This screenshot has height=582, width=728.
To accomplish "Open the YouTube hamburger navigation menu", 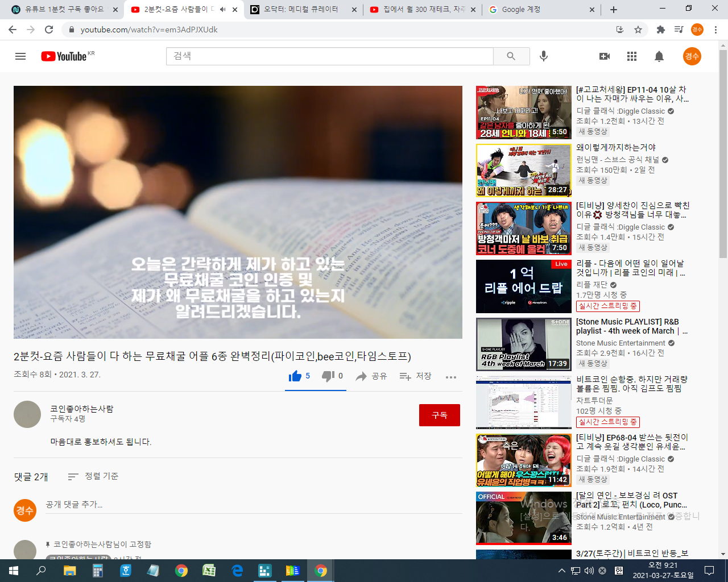I will click(20, 56).
